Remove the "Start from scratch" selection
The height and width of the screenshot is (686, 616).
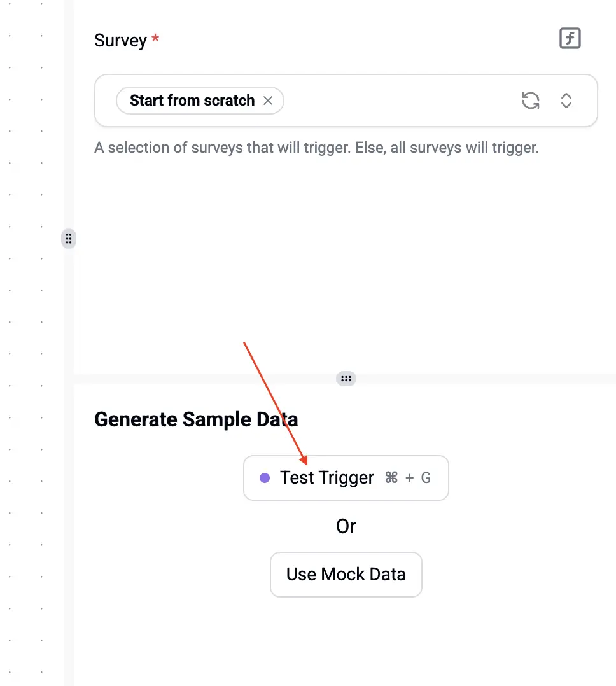tap(268, 101)
